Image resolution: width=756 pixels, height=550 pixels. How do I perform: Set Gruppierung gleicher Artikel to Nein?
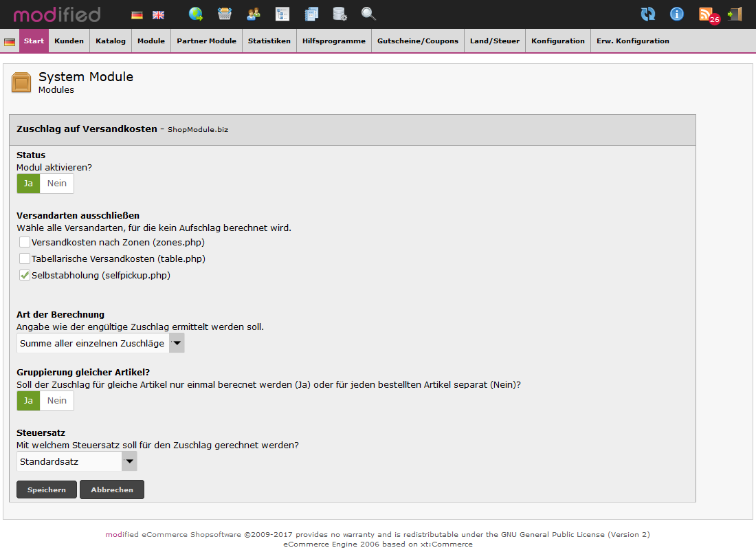pos(57,401)
